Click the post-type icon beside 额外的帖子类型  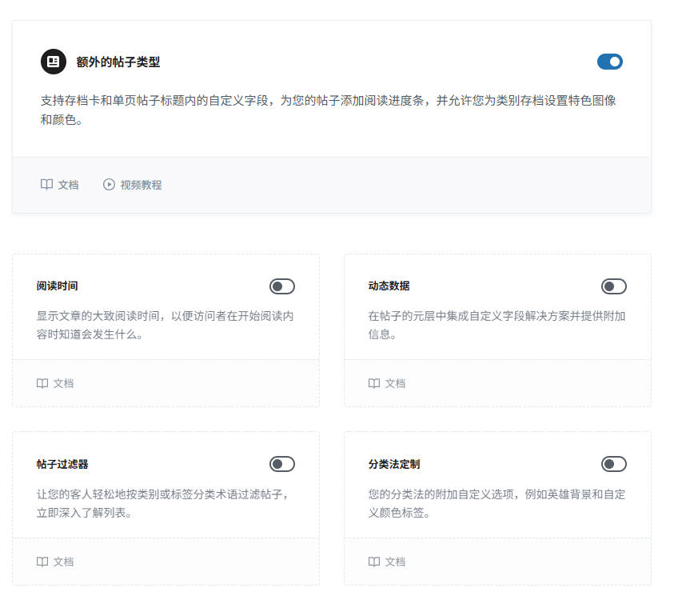[x=52, y=62]
